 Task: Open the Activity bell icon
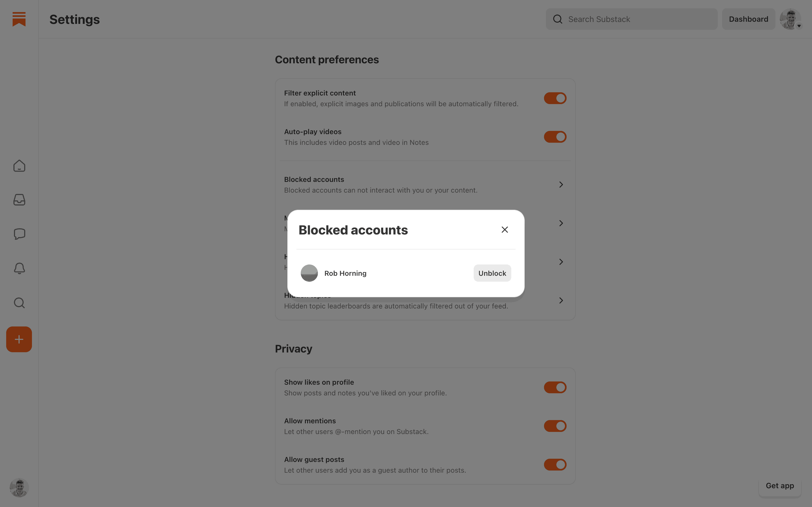pyautogui.click(x=19, y=268)
